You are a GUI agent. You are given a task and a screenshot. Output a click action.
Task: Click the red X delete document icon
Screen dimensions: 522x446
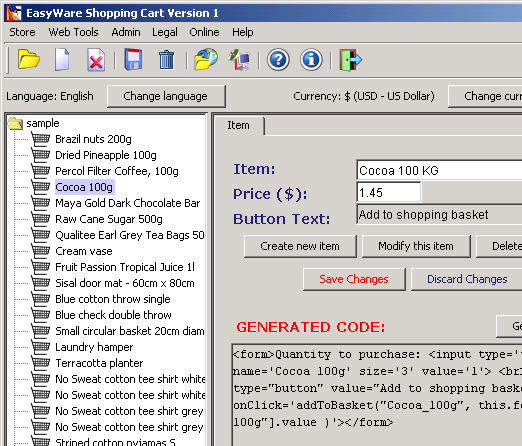[96, 60]
